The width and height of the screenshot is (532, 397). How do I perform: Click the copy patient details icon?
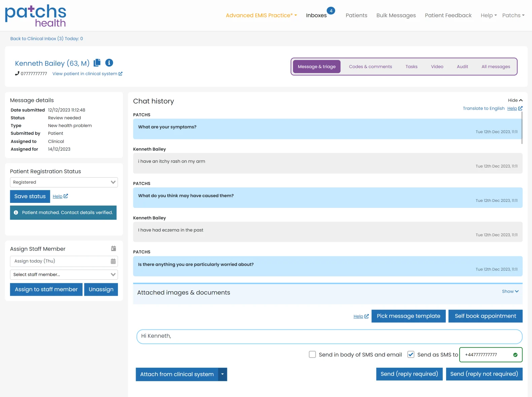(97, 63)
